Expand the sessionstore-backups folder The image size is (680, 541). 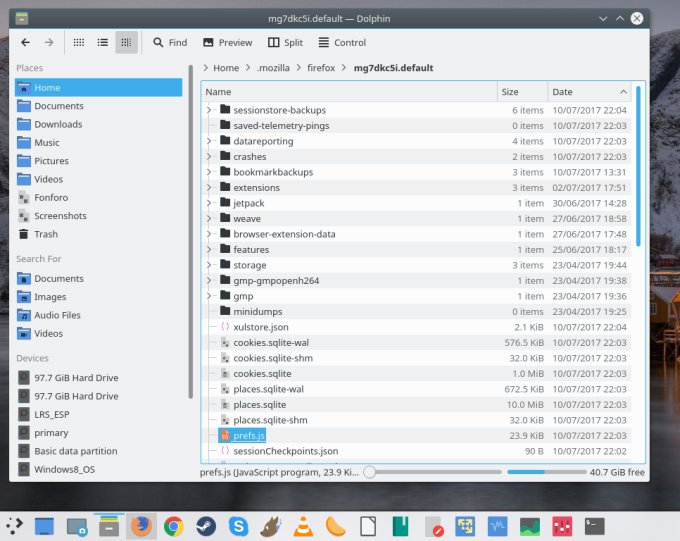coord(209,110)
